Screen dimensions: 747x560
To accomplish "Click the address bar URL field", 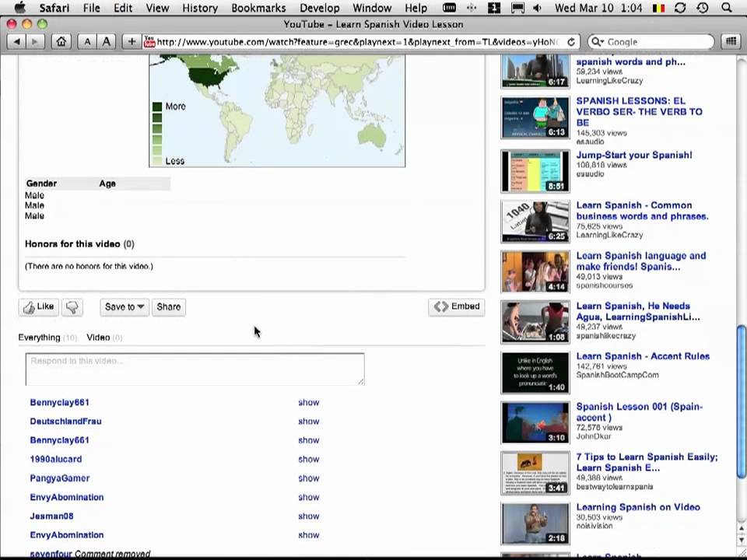I will [357, 42].
